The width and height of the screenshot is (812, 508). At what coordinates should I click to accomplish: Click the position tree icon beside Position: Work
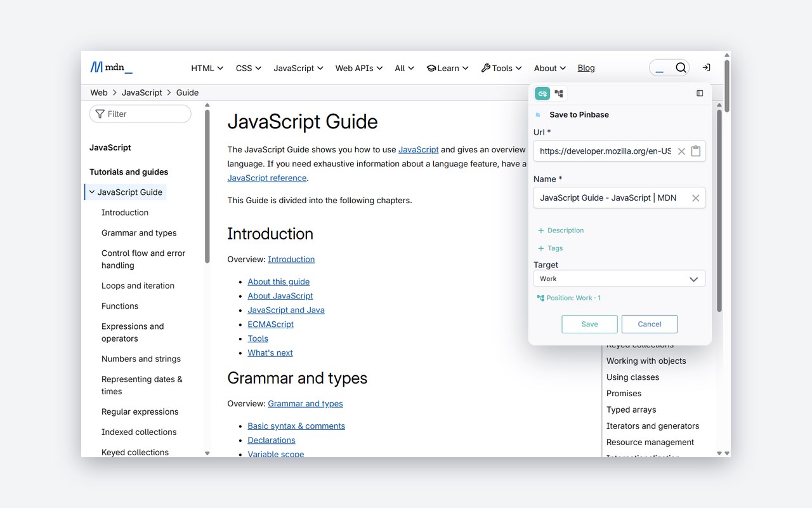point(540,298)
